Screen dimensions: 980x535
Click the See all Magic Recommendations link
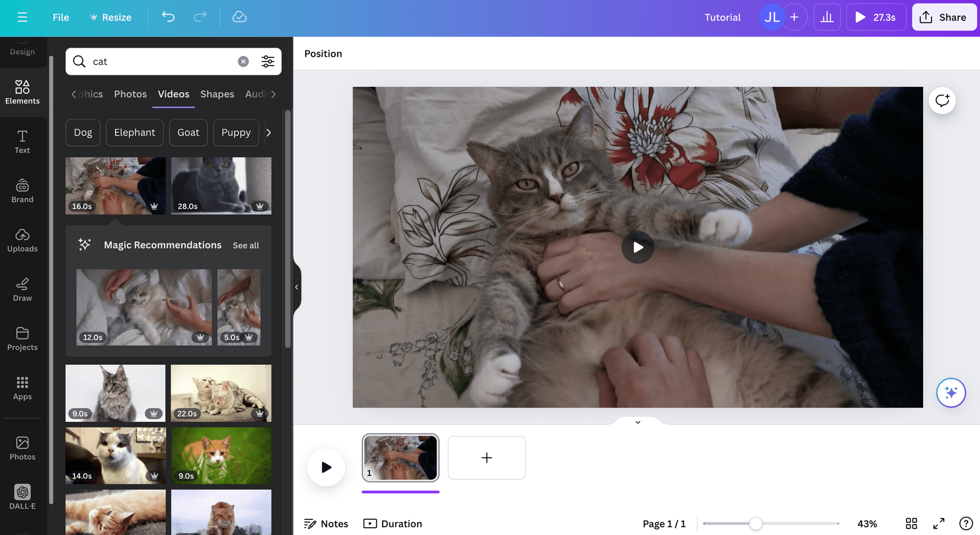point(246,245)
